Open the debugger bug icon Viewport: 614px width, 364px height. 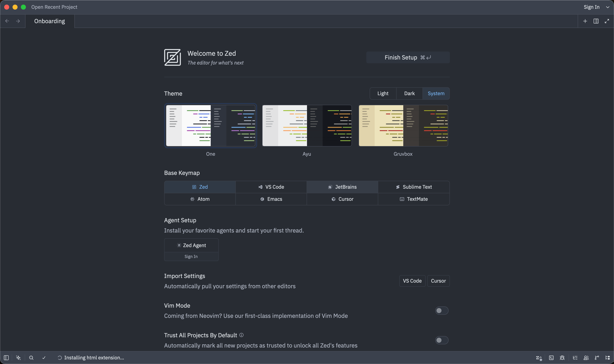[x=562, y=358]
